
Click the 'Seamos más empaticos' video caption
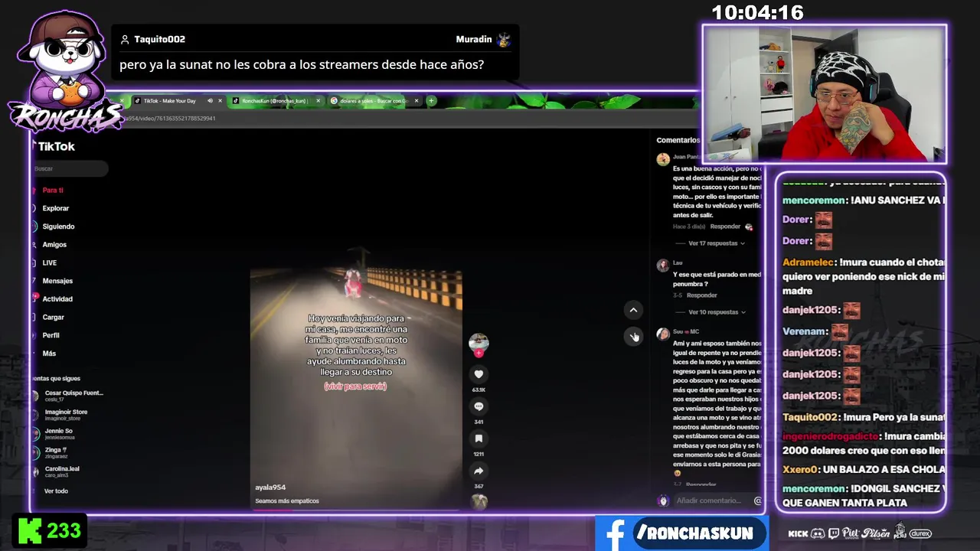point(287,501)
